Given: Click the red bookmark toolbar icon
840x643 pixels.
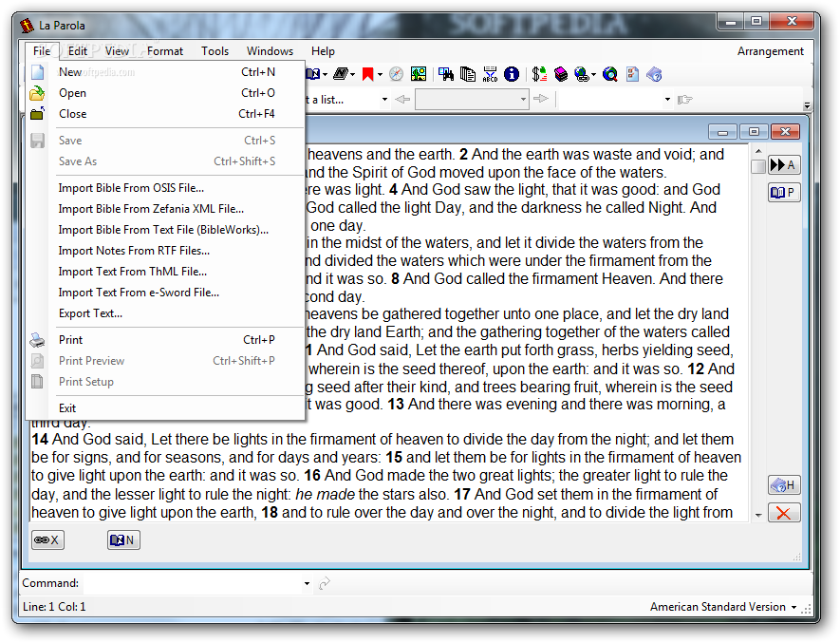Looking at the screenshot, I should tap(367, 74).
